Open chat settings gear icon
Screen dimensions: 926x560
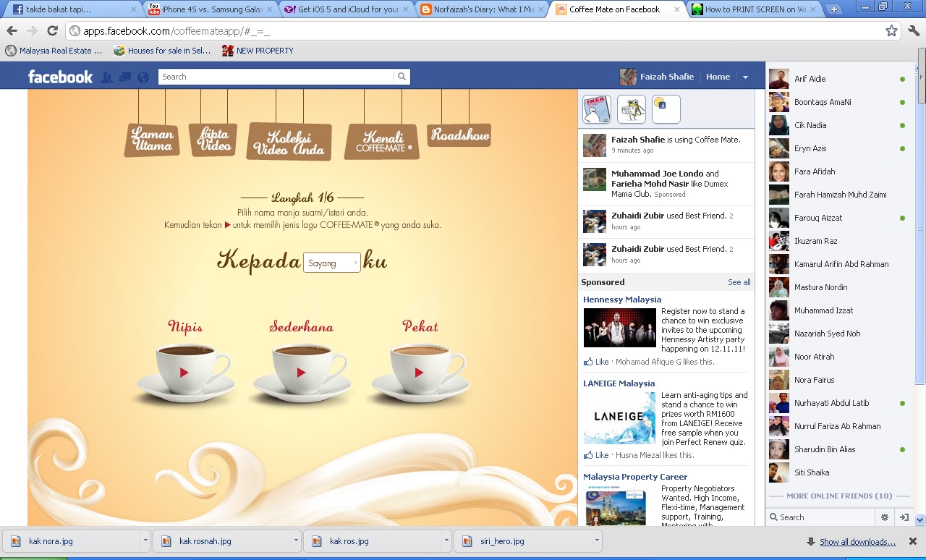(884, 517)
